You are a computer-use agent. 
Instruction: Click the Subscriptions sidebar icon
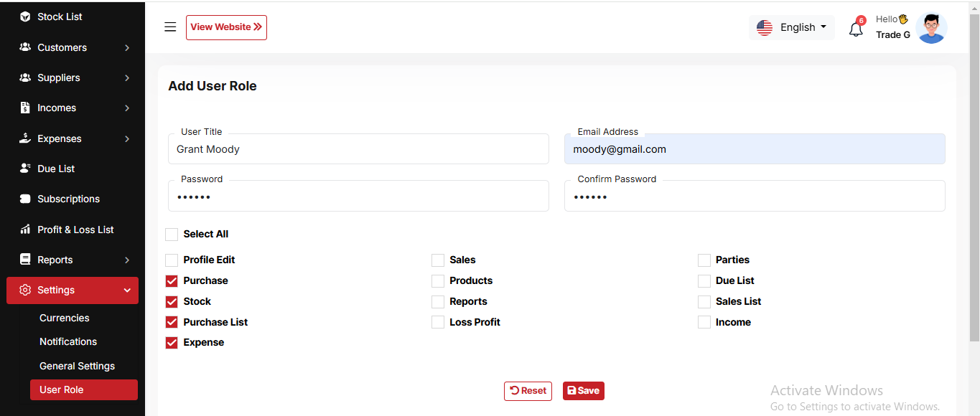(25, 199)
